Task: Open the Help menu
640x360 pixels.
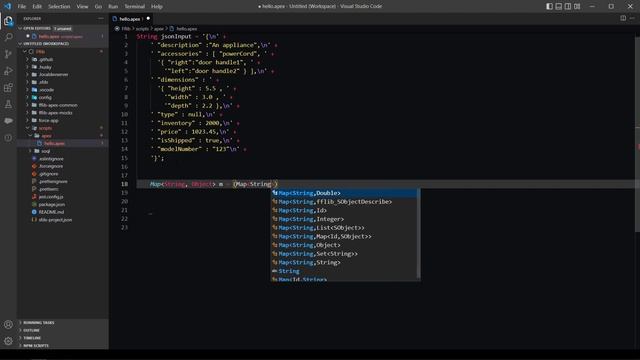Action: click(157, 7)
